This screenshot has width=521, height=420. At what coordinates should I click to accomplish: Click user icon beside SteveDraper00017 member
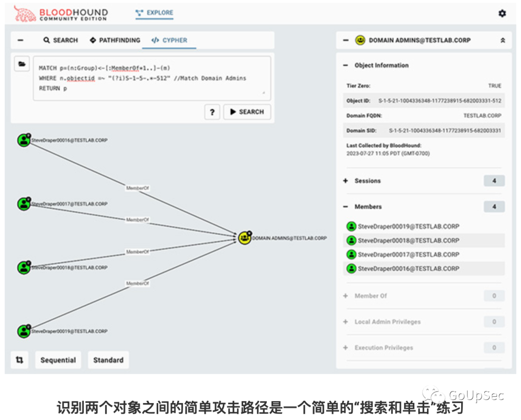[x=351, y=255]
